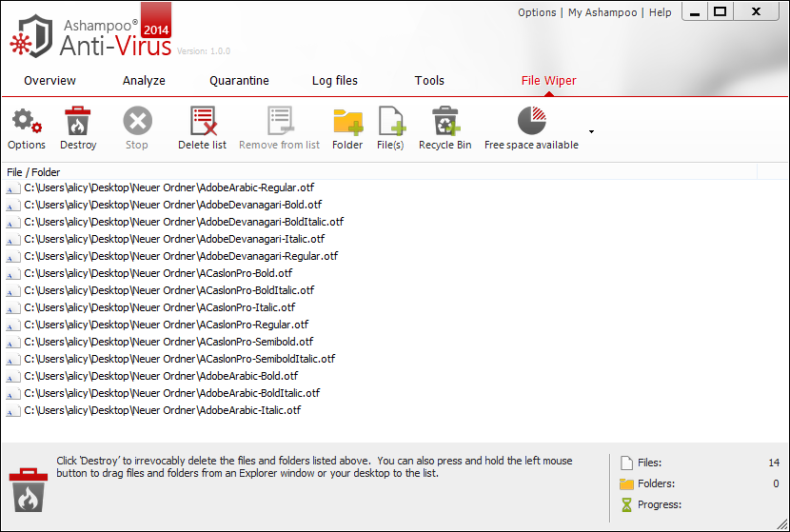Click the Destroy trash can icon
Screen dimensions: 790x532
[78, 122]
